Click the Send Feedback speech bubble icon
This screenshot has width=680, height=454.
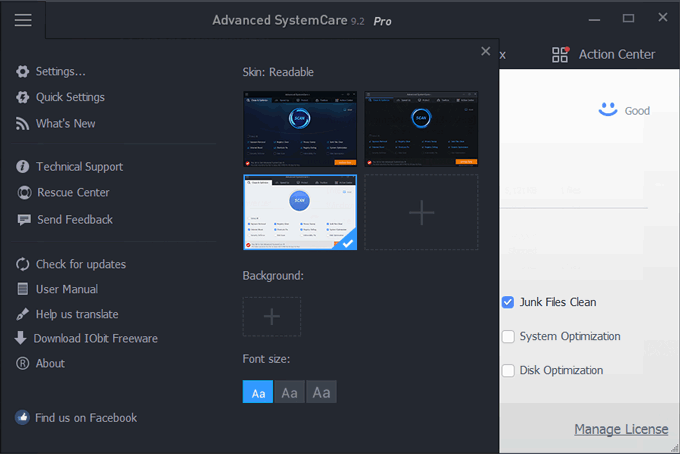click(24, 220)
